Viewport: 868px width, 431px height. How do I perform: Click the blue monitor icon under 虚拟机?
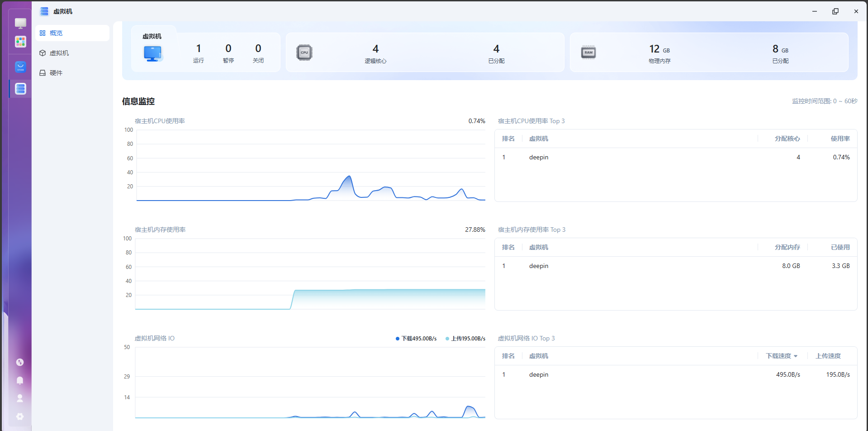coord(153,53)
